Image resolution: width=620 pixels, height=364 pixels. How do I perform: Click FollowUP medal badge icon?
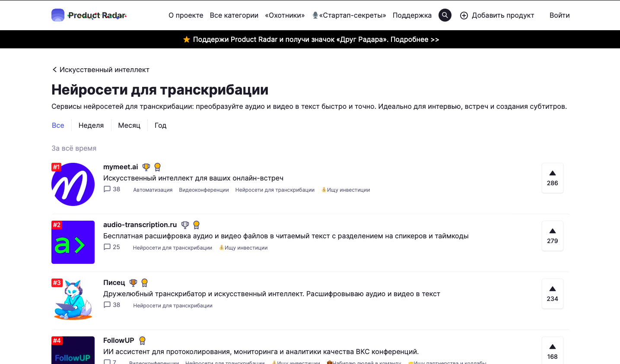(143, 341)
